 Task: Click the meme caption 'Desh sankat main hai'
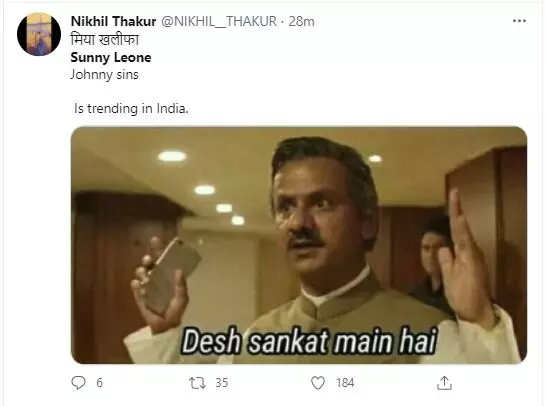(x=309, y=341)
